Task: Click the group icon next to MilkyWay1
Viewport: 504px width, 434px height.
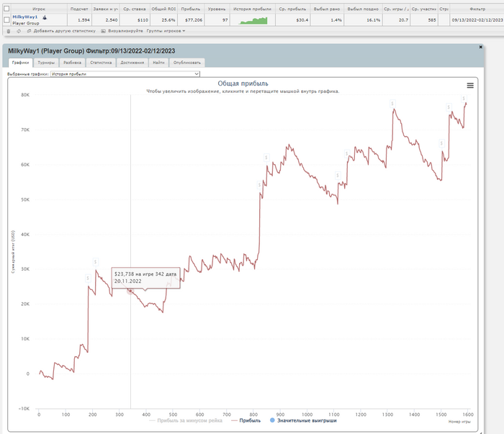Action: [45, 17]
